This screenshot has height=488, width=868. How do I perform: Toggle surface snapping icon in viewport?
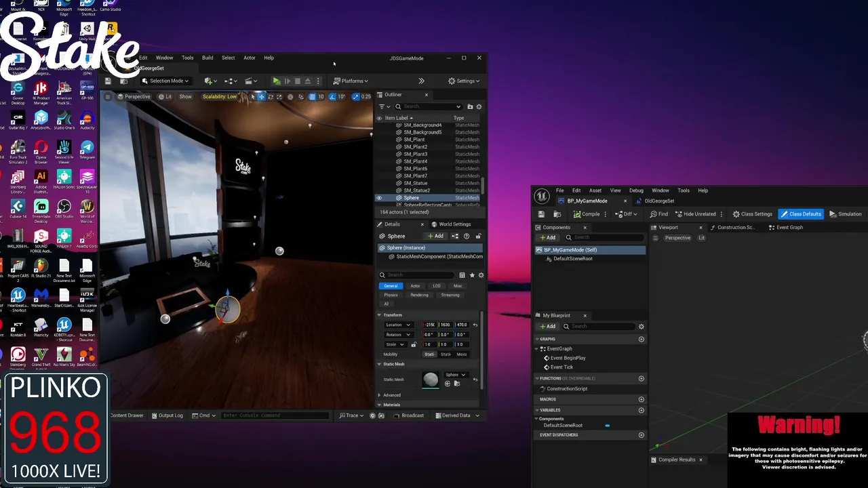pos(300,96)
